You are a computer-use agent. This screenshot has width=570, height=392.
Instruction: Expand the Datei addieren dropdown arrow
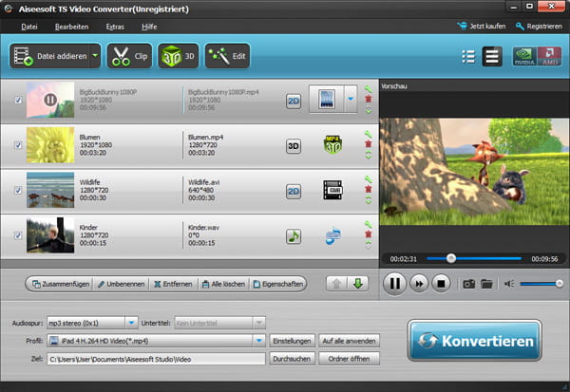pyautogui.click(x=95, y=56)
